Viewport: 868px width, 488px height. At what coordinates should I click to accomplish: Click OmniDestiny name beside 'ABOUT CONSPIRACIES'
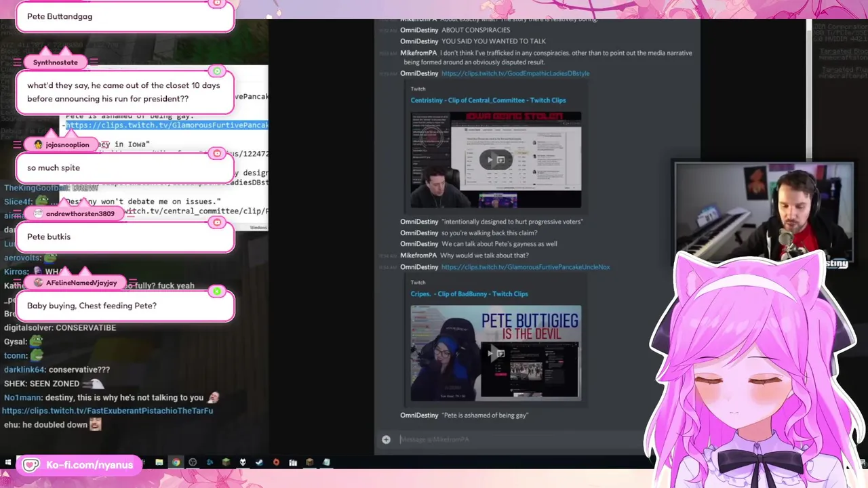(419, 30)
